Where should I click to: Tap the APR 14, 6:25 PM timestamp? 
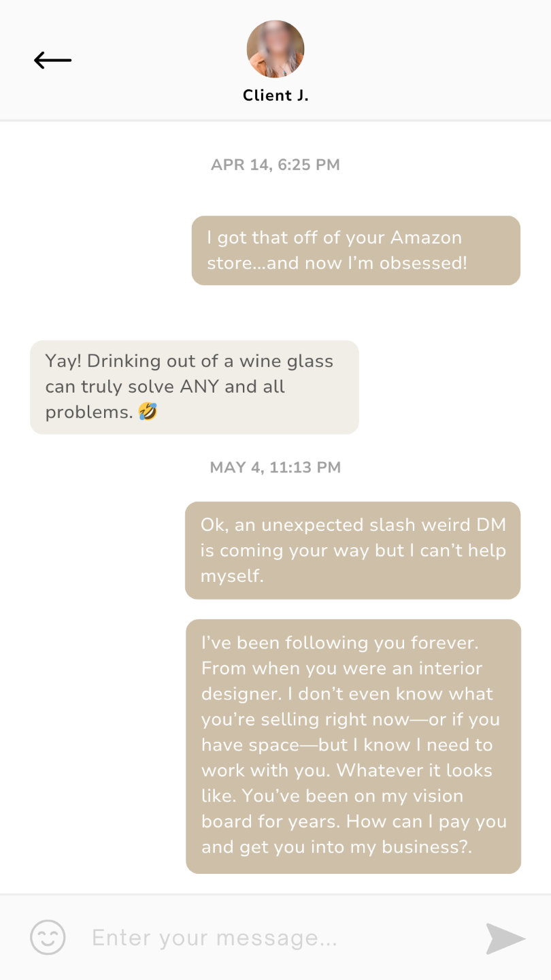click(x=275, y=165)
